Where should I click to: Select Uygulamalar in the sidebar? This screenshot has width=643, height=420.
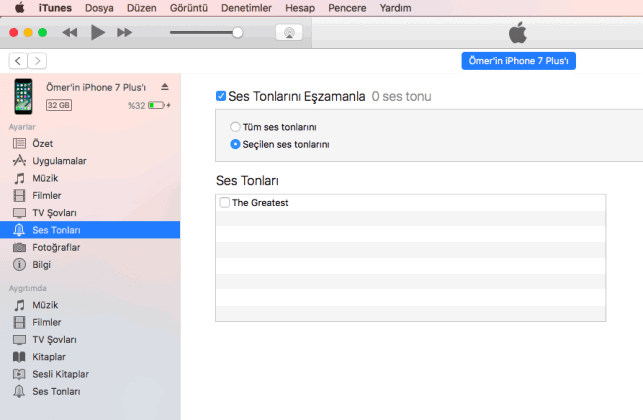(x=90, y=161)
